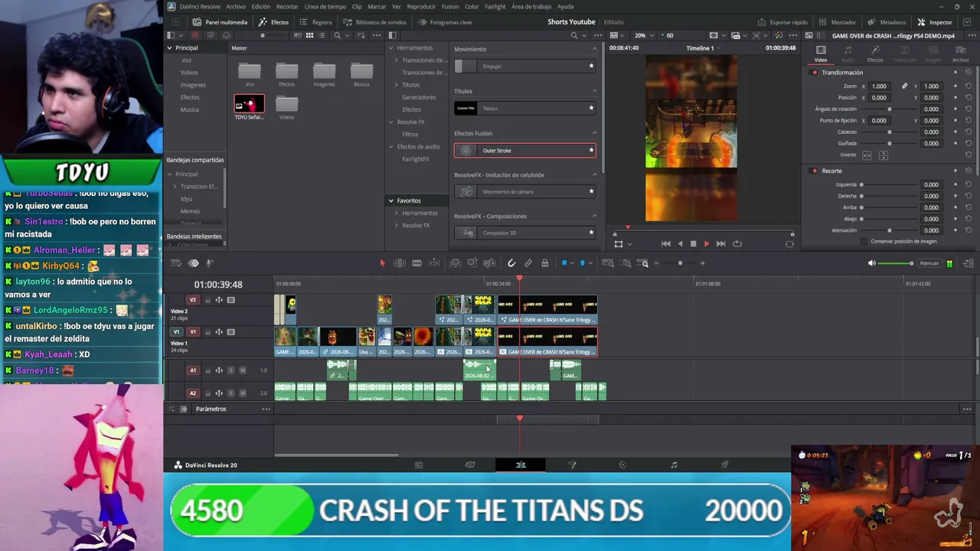The height and width of the screenshot is (551, 980).
Task: Open the Biblioteca de sonidos panel
Action: 375,22
